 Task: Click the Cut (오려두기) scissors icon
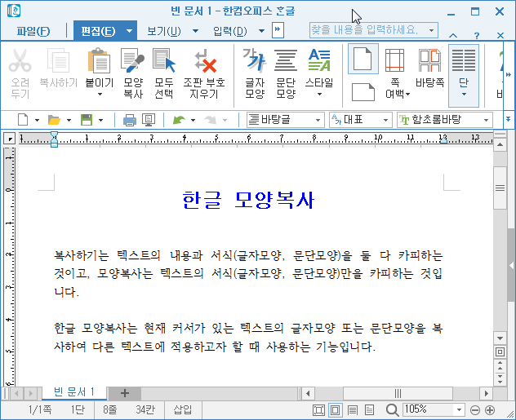click(x=20, y=60)
